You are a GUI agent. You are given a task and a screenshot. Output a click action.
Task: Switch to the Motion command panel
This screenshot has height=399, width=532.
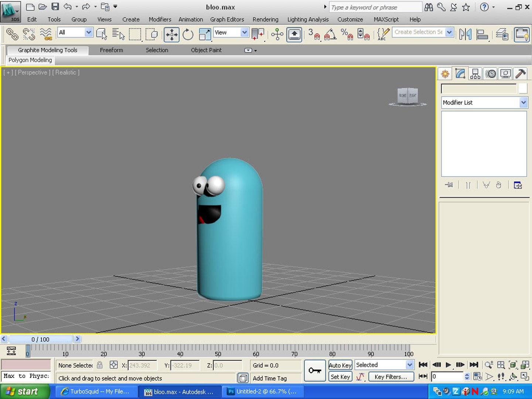491,74
